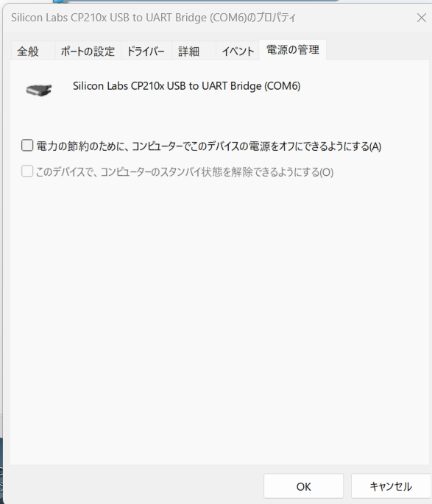Viewport: 432px width, 504px height.
Task: Open the 全般 tab
Action: pos(32,51)
